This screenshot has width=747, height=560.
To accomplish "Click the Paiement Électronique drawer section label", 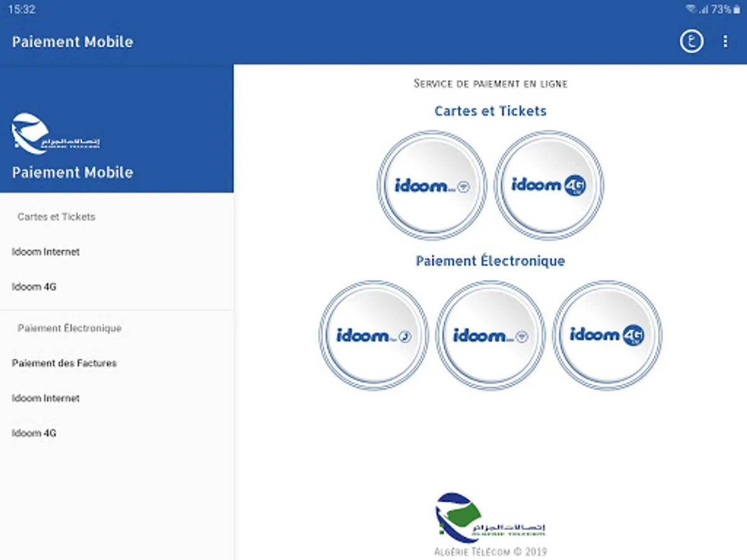I will point(70,328).
